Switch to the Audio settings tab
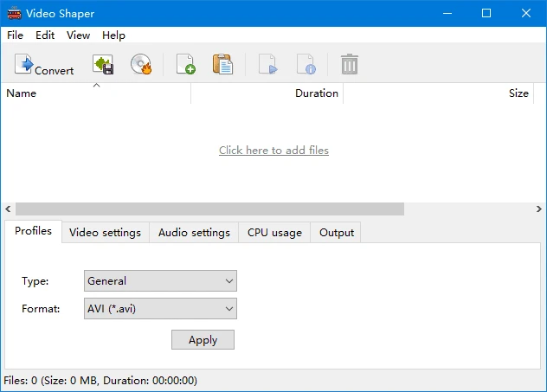Image resolution: width=547 pixels, height=392 pixels. [194, 233]
